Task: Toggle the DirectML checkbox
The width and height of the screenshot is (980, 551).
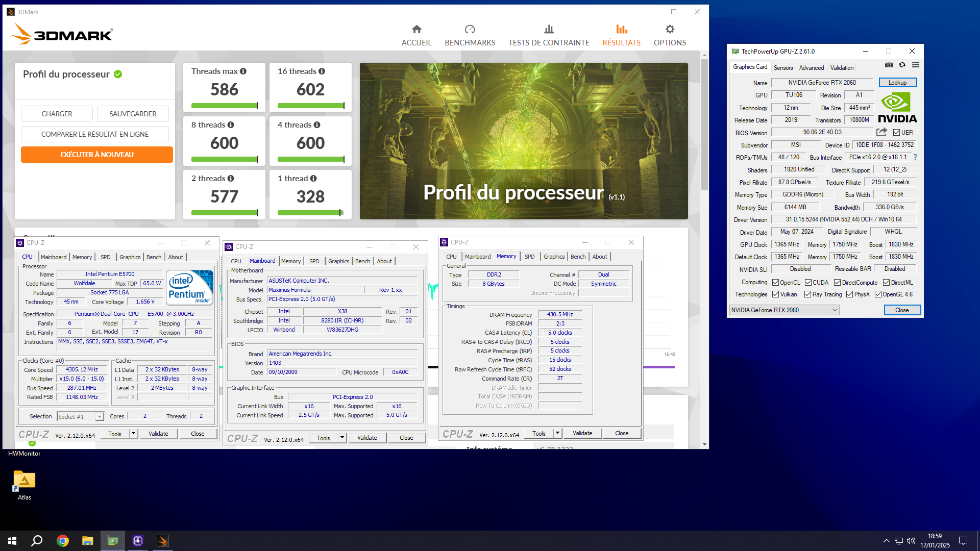Action: (x=886, y=283)
